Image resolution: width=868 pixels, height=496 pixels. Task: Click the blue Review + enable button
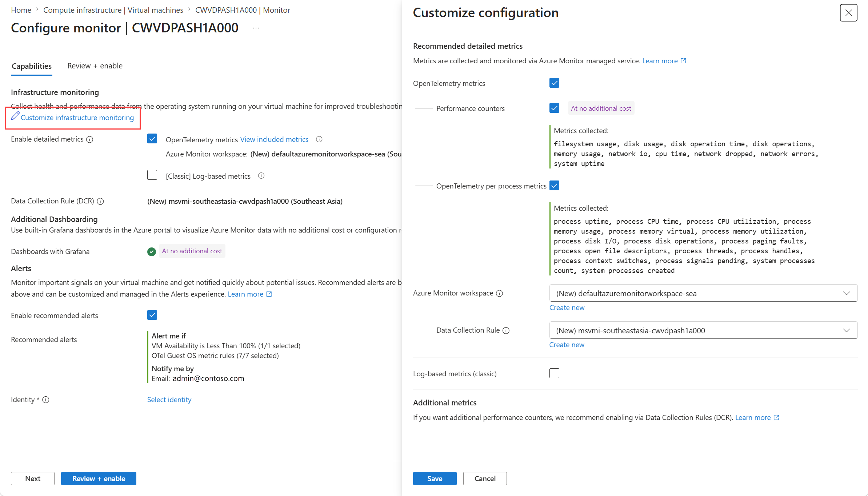[99, 479]
